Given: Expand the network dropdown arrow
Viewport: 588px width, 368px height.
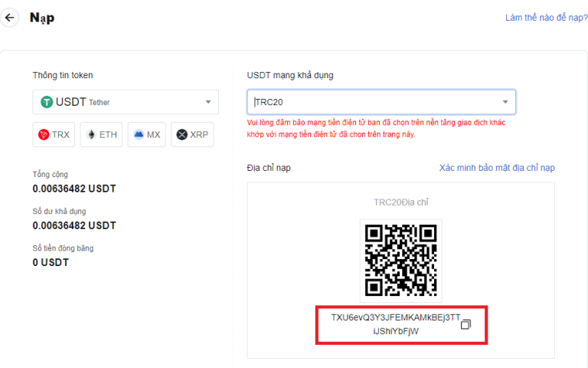Looking at the screenshot, I should click(x=505, y=102).
